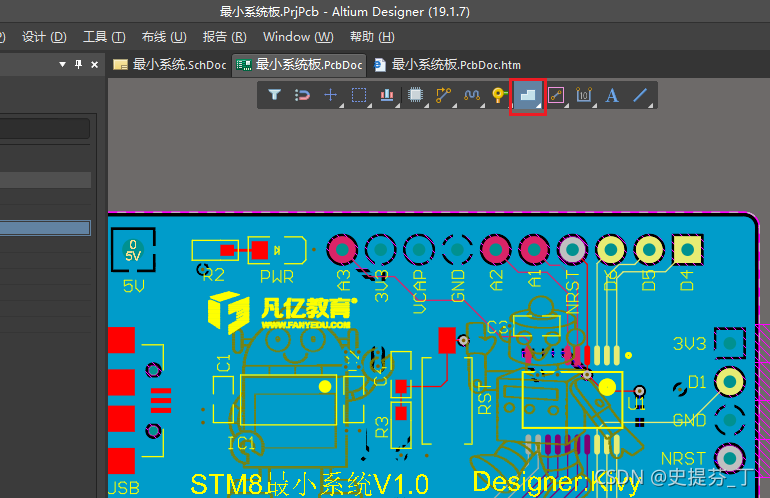Click the C1 designator label
This screenshot has height=498, width=770.
pyautogui.click(x=223, y=364)
